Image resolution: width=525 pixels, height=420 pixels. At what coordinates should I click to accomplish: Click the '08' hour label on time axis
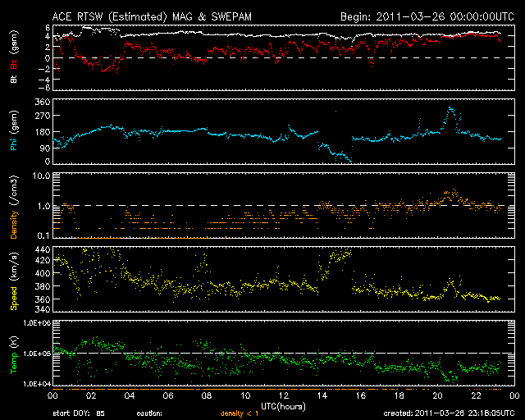coord(207,396)
